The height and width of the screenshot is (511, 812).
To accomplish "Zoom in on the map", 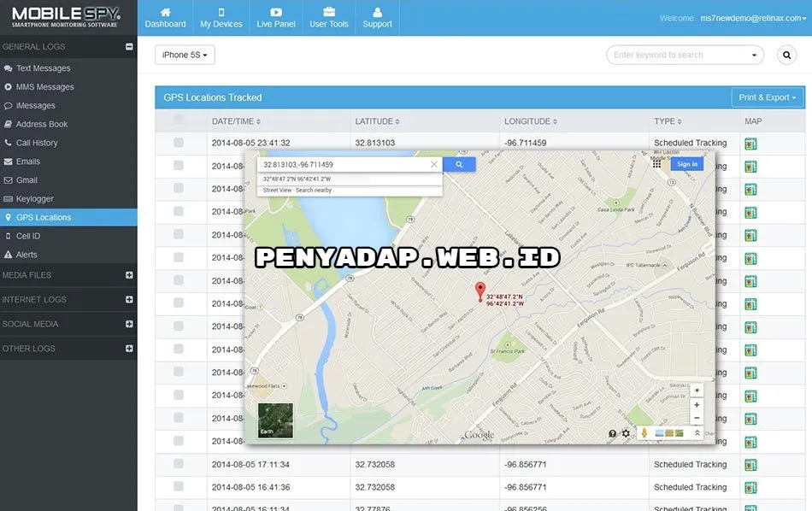I will click(697, 405).
